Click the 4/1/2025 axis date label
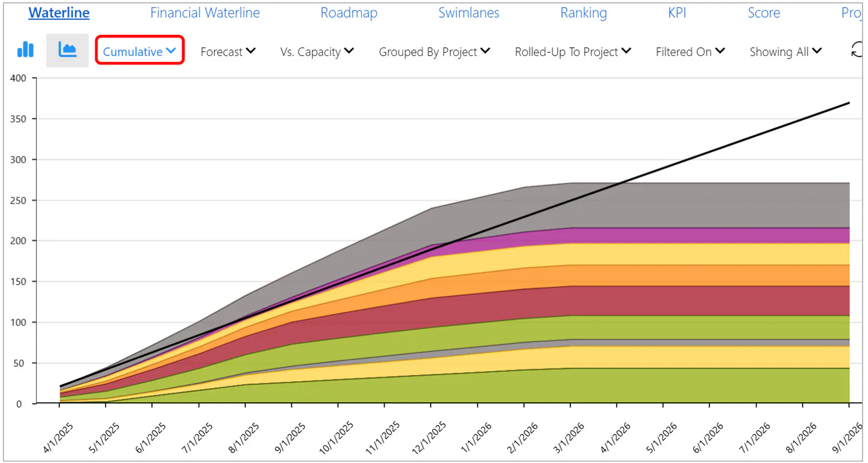868x463 pixels. point(58,437)
